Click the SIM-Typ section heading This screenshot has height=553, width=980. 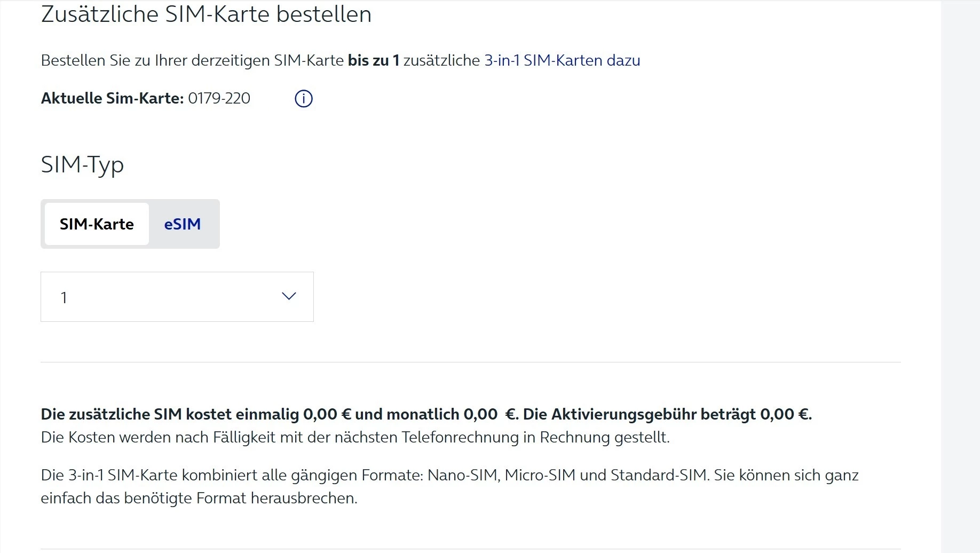(x=82, y=164)
